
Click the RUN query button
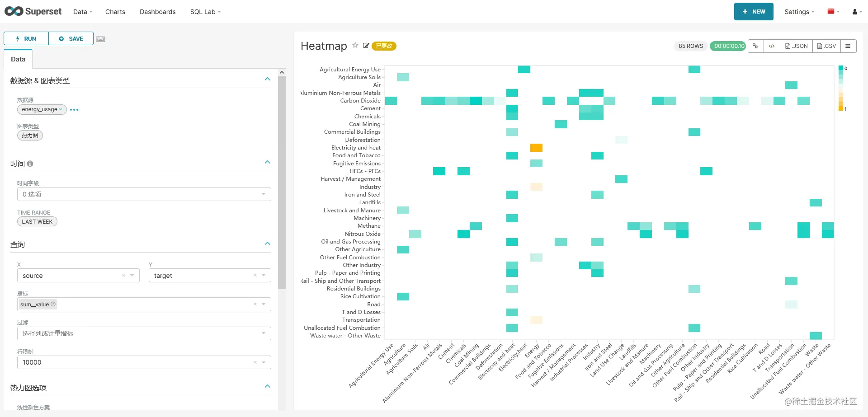26,38
